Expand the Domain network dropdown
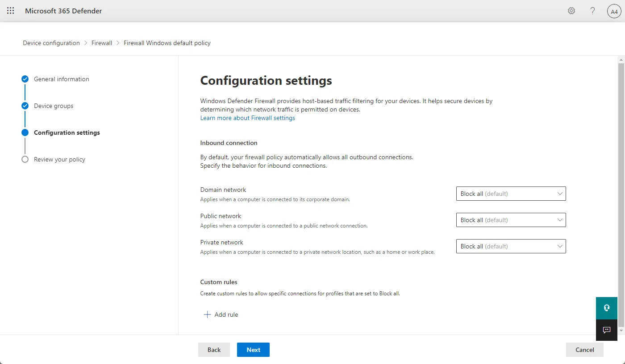 [x=511, y=194]
